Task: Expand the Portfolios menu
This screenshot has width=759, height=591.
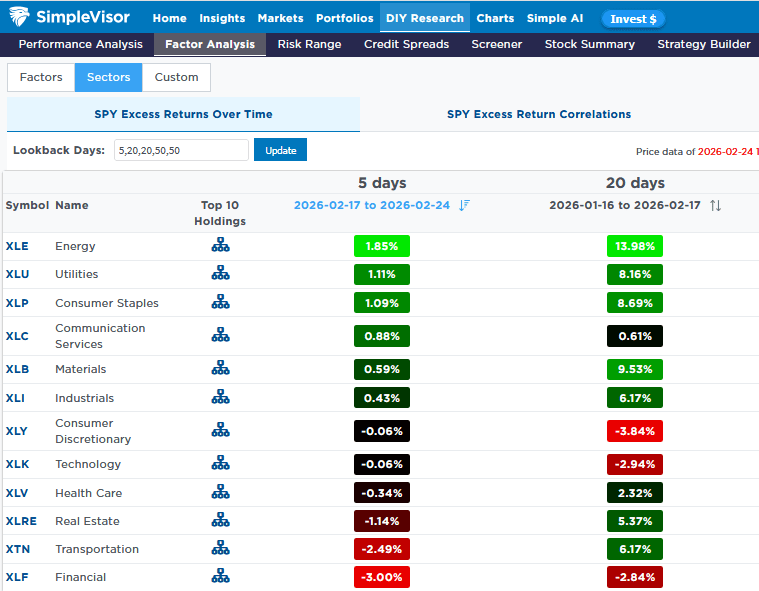Action: [x=344, y=18]
